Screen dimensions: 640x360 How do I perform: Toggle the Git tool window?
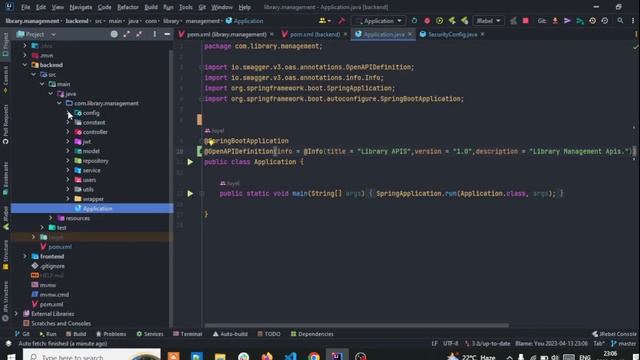(22, 334)
